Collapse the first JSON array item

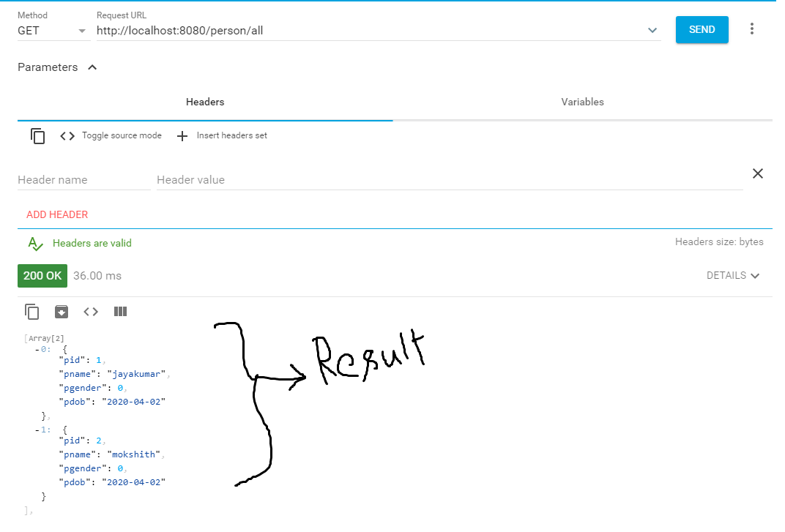[35, 349]
